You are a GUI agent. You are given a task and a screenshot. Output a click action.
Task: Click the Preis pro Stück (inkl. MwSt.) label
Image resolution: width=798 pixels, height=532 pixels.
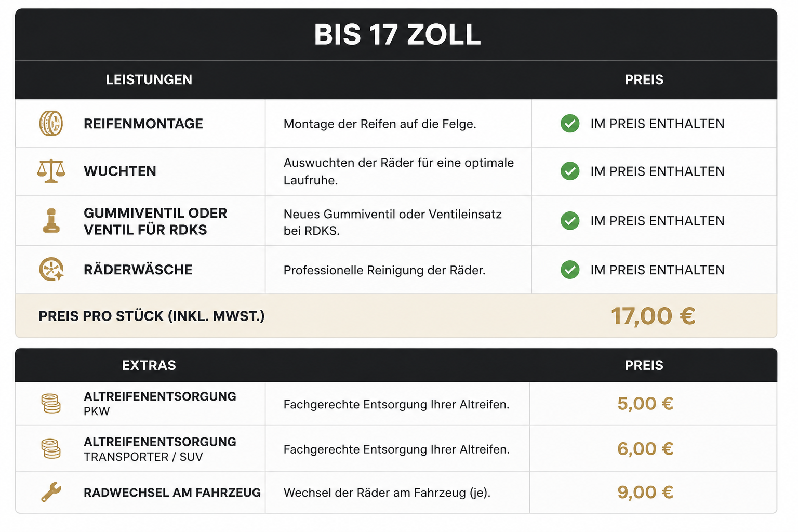point(152,316)
